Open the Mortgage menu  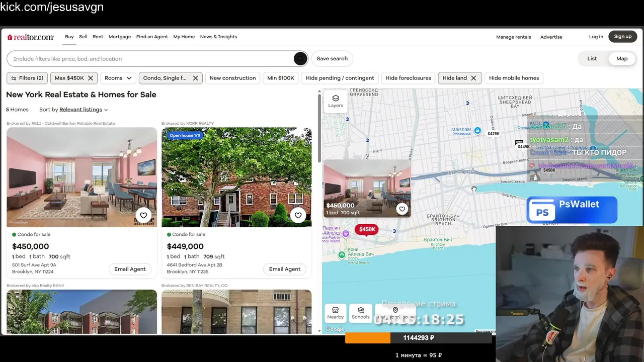point(120,37)
